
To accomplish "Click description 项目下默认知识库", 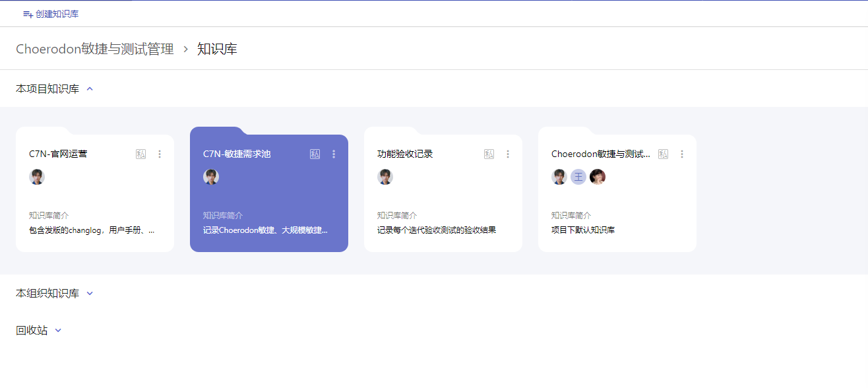I will click(x=583, y=230).
